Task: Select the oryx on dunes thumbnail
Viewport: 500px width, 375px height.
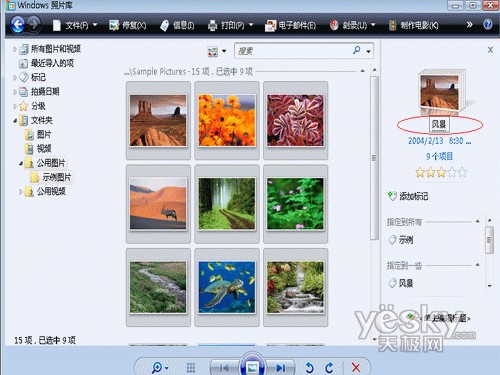Action: coord(158,204)
